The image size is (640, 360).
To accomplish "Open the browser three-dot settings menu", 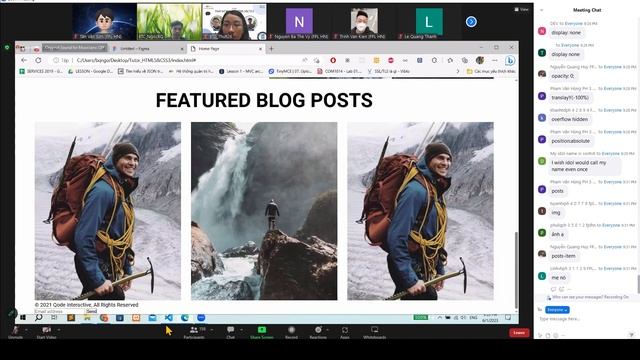I will pyautogui.click(x=495, y=60).
